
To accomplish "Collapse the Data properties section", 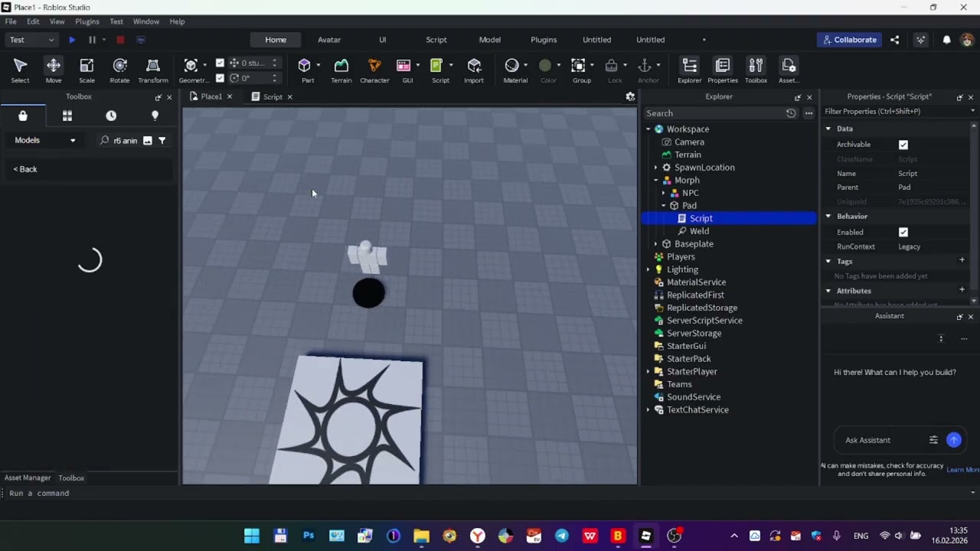I will pyautogui.click(x=828, y=129).
